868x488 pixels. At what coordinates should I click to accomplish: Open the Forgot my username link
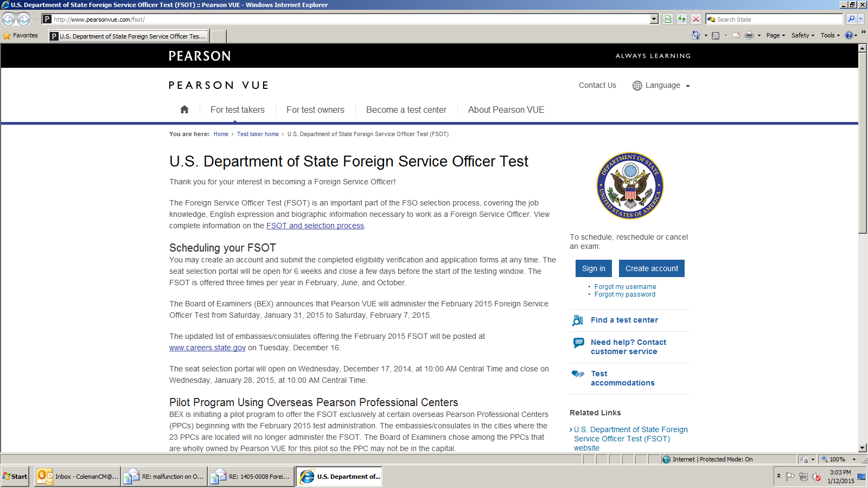[x=625, y=287]
